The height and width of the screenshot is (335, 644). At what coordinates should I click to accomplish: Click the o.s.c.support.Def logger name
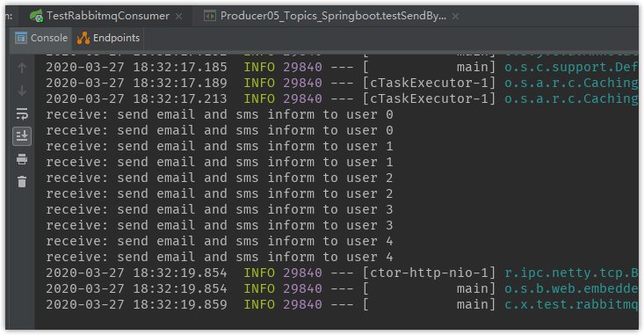pos(571,67)
